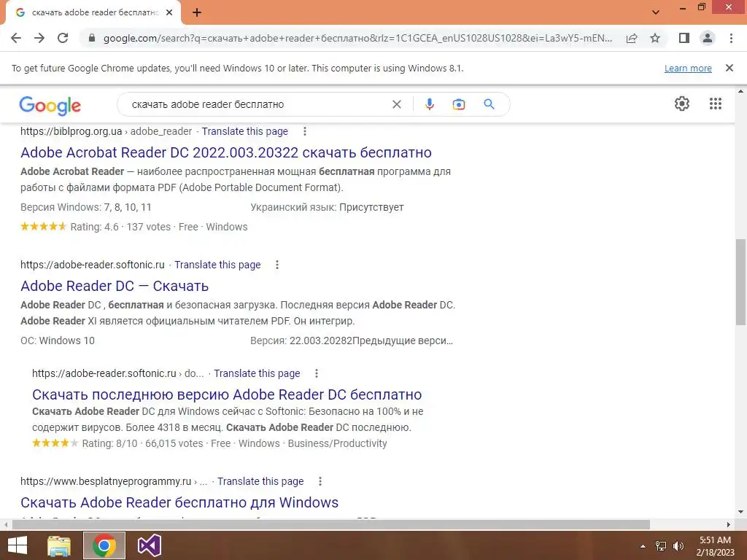The height and width of the screenshot is (560, 747).
Task: Open a new browser tab
Action: 197,13
